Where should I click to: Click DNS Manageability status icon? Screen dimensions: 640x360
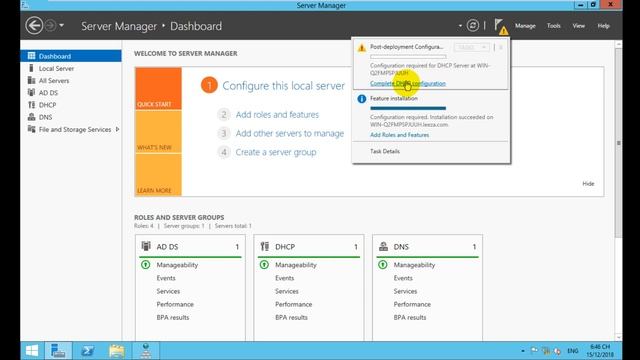click(x=382, y=265)
